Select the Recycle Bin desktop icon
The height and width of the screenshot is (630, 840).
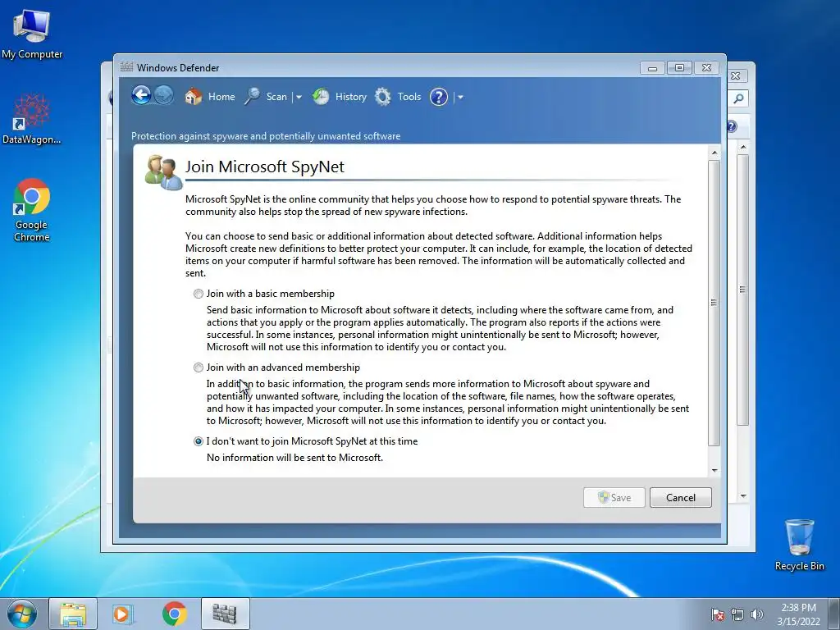[x=799, y=545]
